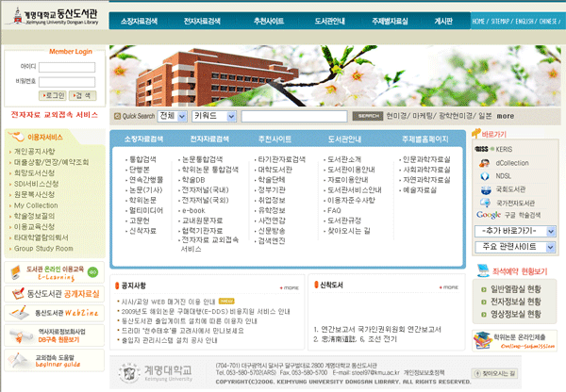Image resolution: width=566 pixels, height=392 pixels.
Task: Click the 검색 button beside 로그인
Action: [x=83, y=95]
